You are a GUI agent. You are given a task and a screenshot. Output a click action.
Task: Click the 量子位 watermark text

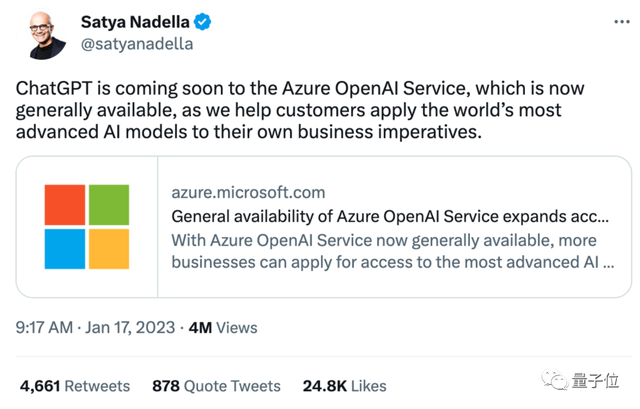click(597, 381)
